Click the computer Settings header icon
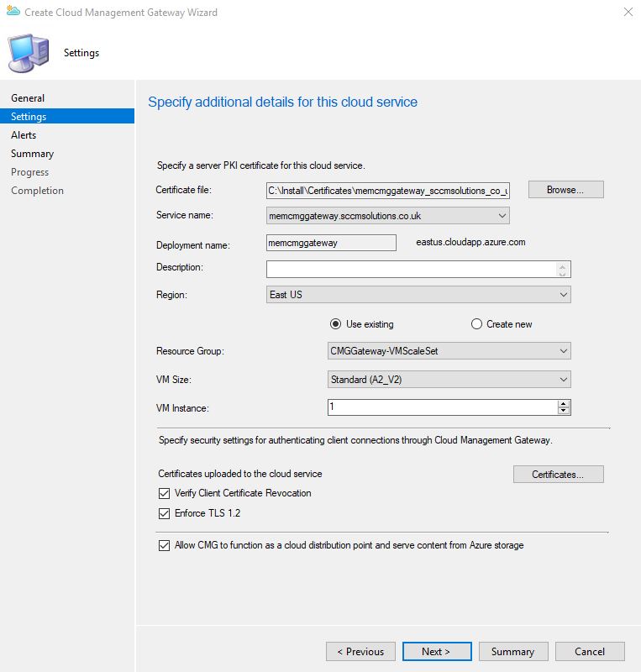641x672 pixels. click(29, 53)
